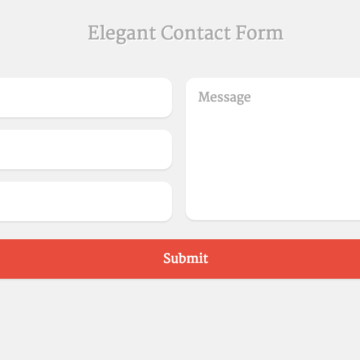Click the blank gray area below Submit
Image resolution: width=360 pixels, height=360 pixels.
pos(180,320)
